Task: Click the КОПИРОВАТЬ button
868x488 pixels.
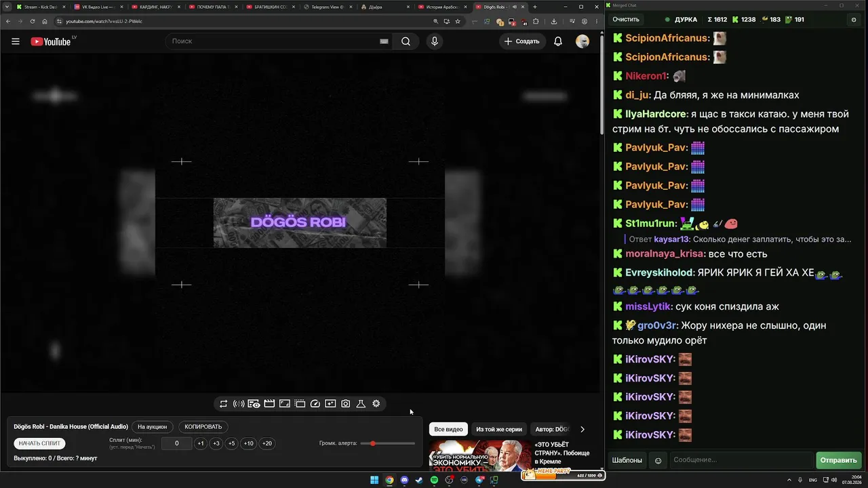Action: [203, 427]
